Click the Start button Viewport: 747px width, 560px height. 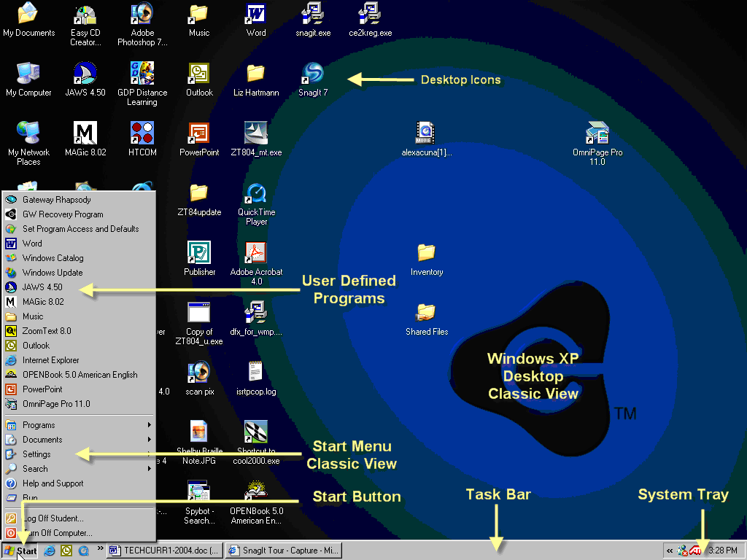(20, 551)
